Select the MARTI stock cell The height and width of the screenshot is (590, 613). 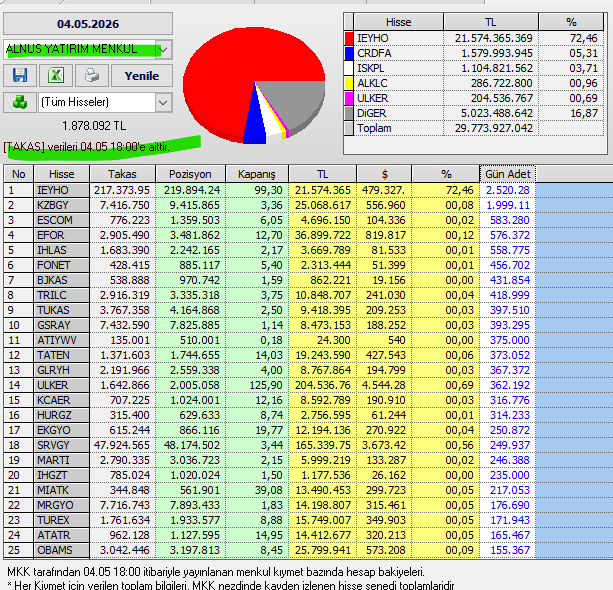tap(61, 460)
